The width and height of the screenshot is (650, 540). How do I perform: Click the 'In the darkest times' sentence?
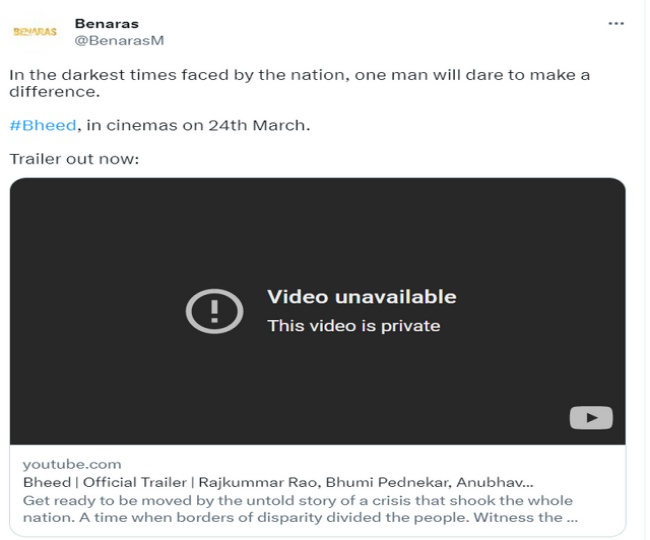coord(299,75)
